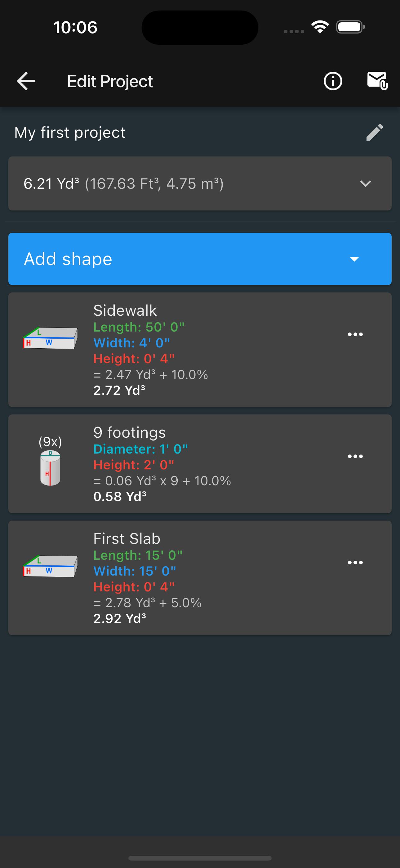Open First Slab three-dot options menu

(x=355, y=563)
